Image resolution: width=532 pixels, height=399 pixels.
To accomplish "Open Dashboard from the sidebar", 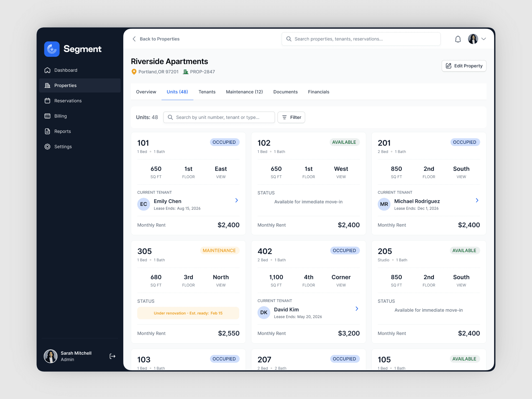I will click(x=66, y=70).
